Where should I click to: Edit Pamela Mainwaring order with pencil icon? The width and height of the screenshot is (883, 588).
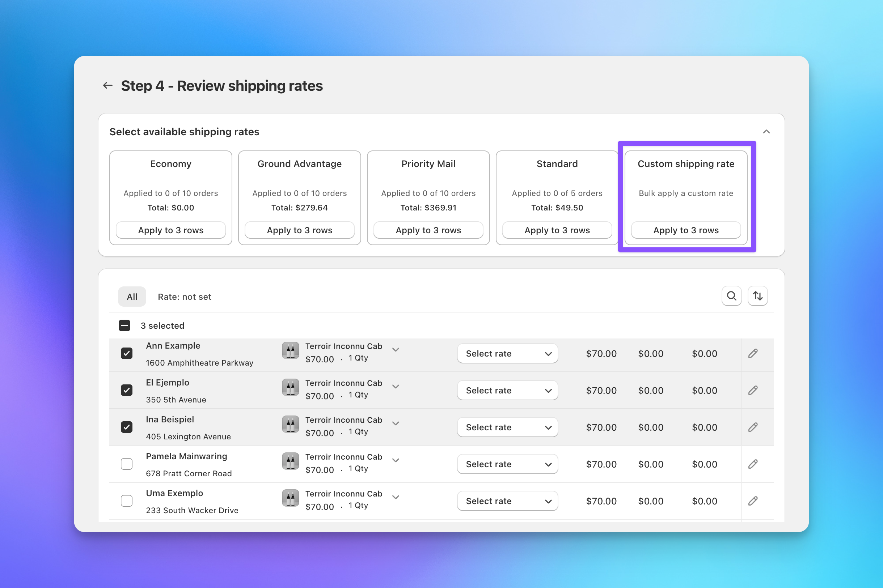pos(753,464)
